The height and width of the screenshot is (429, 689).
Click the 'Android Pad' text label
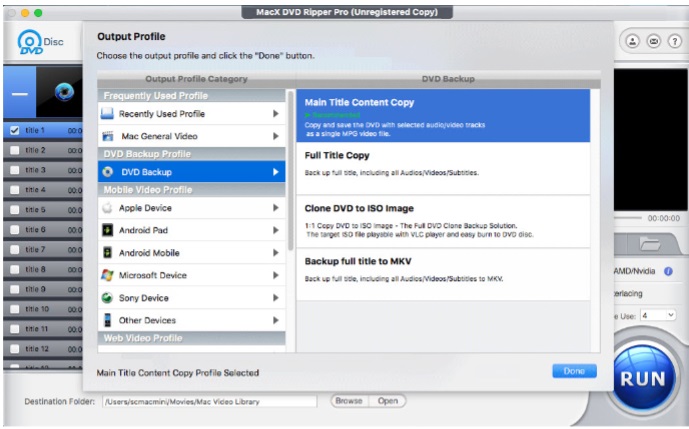click(x=143, y=230)
